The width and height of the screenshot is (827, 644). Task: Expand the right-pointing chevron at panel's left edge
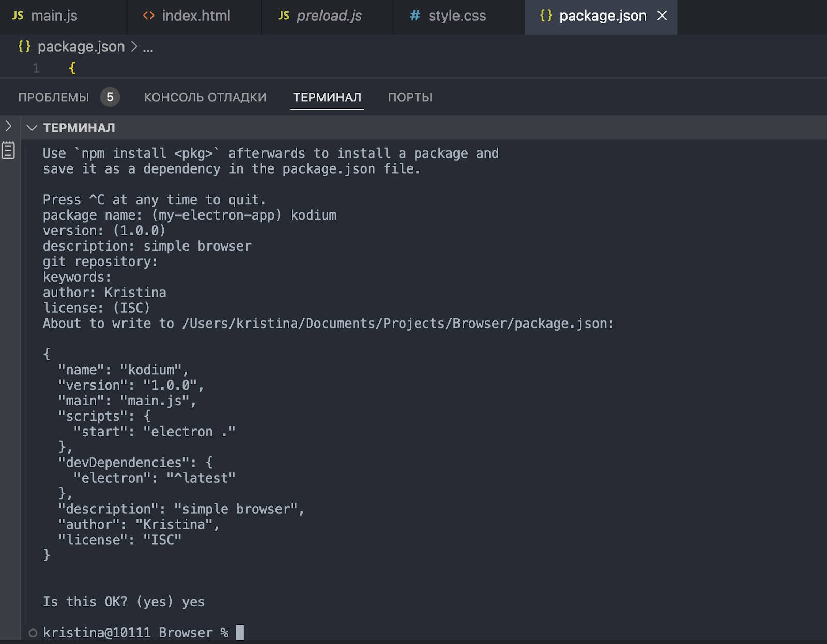pos(8,126)
